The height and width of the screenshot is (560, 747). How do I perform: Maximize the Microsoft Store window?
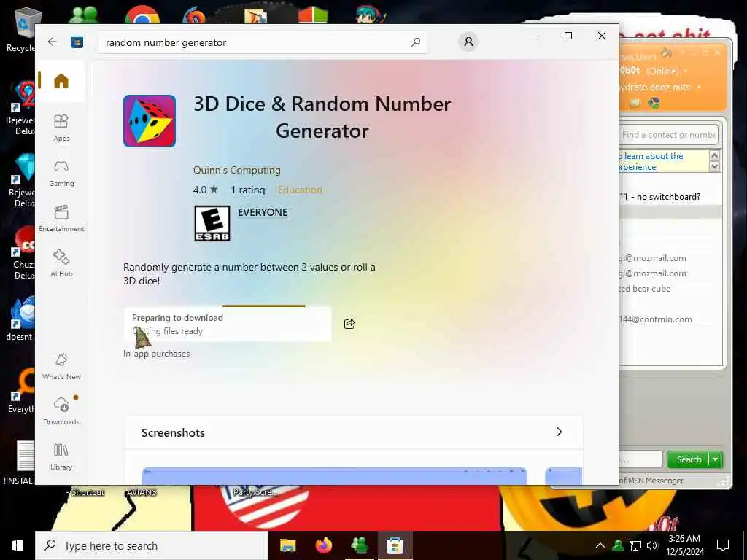tap(568, 36)
